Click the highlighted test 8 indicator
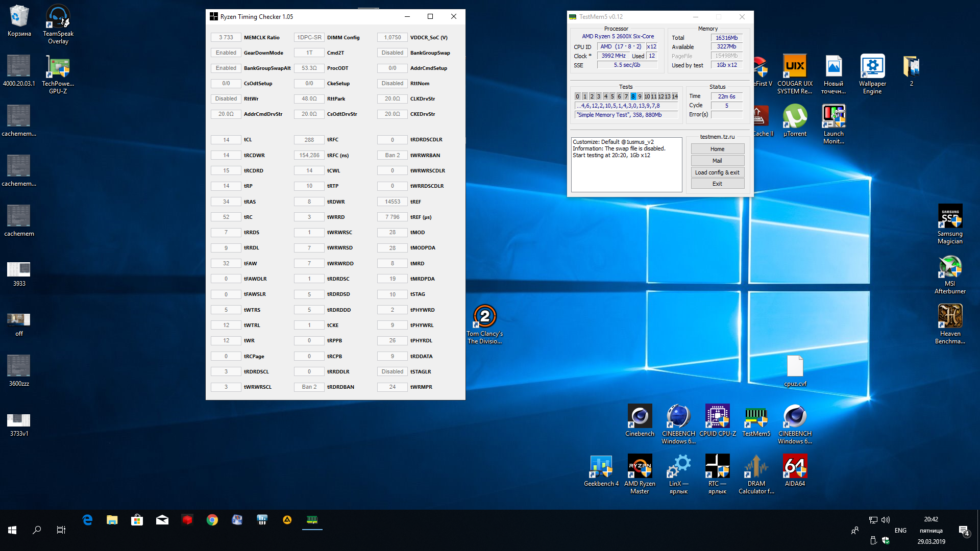 tap(633, 96)
